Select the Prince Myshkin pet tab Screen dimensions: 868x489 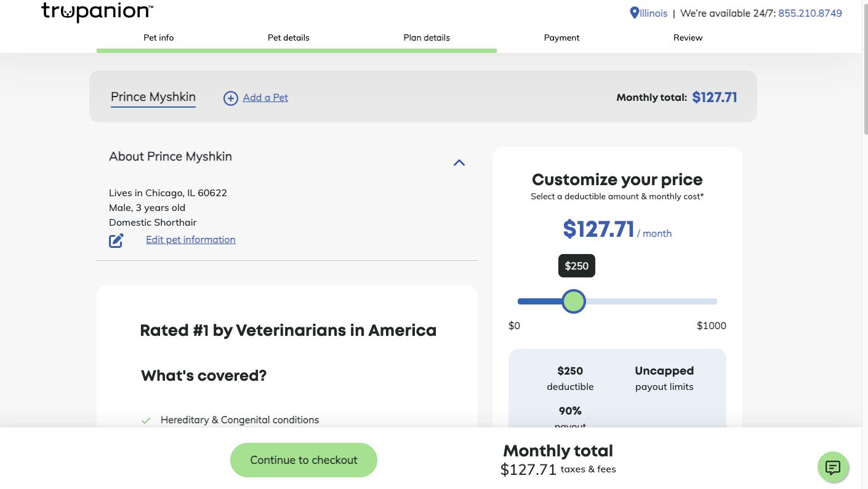coord(153,97)
